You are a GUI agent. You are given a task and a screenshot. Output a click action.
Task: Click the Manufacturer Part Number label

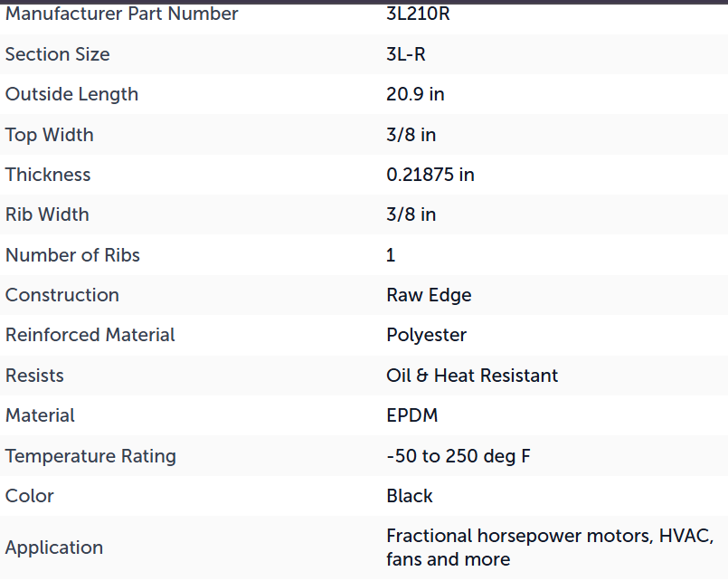(122, 14)
